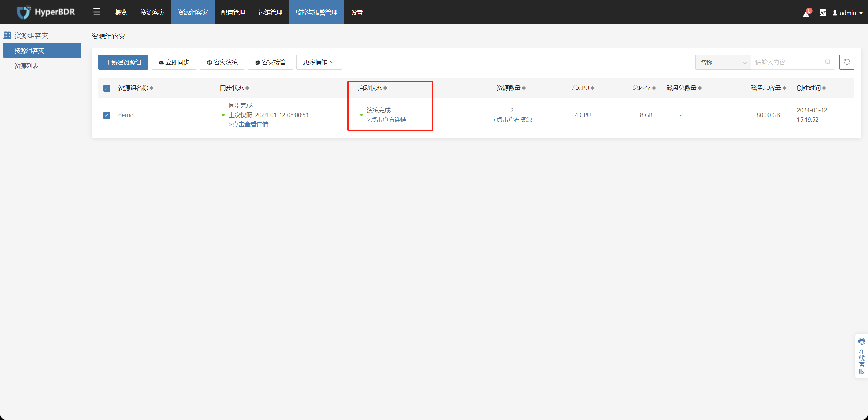Open the 概览 nav tab
The width and height of the screenshot is (868, 420).
pyautogui.click(x=121, y=12)
